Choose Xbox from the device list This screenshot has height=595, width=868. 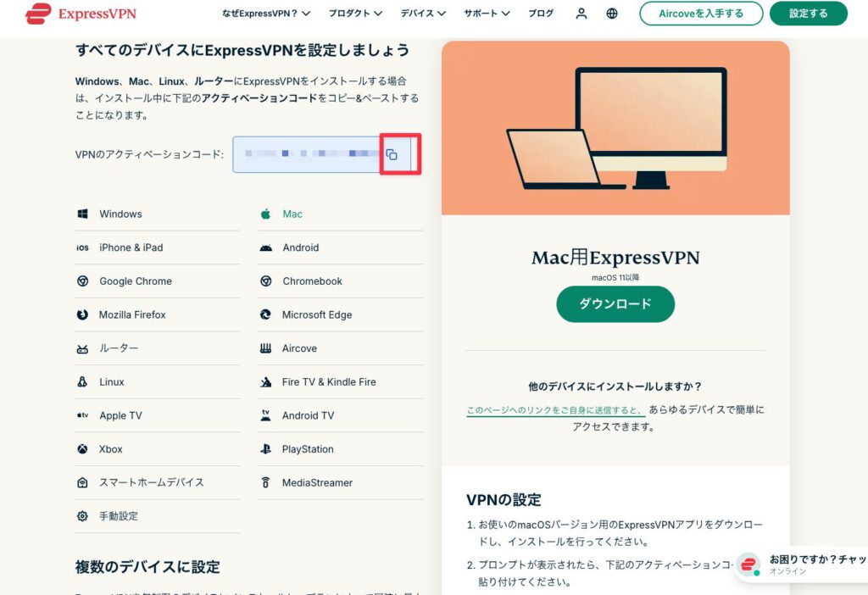(108, 448)
